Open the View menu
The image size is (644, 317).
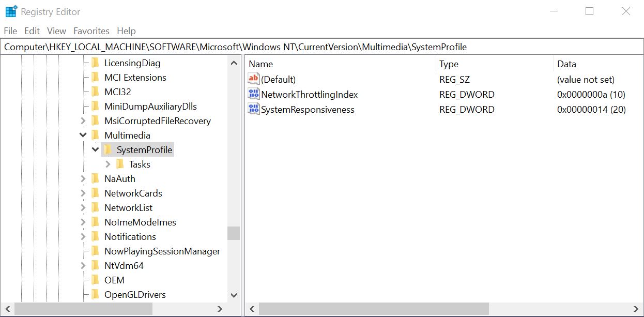coord(56,31)
